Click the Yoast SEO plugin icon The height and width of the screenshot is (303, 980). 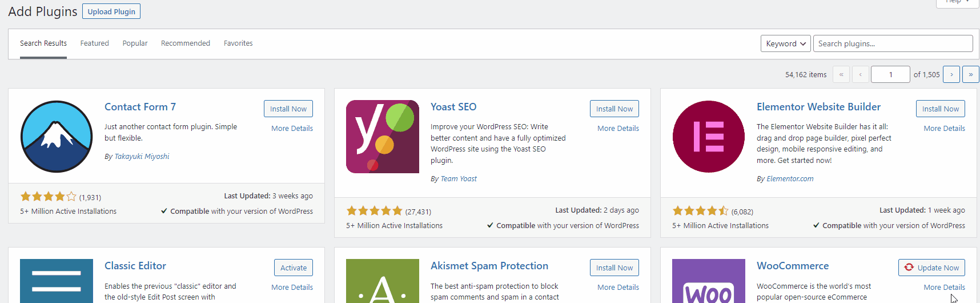coord(383,137)
